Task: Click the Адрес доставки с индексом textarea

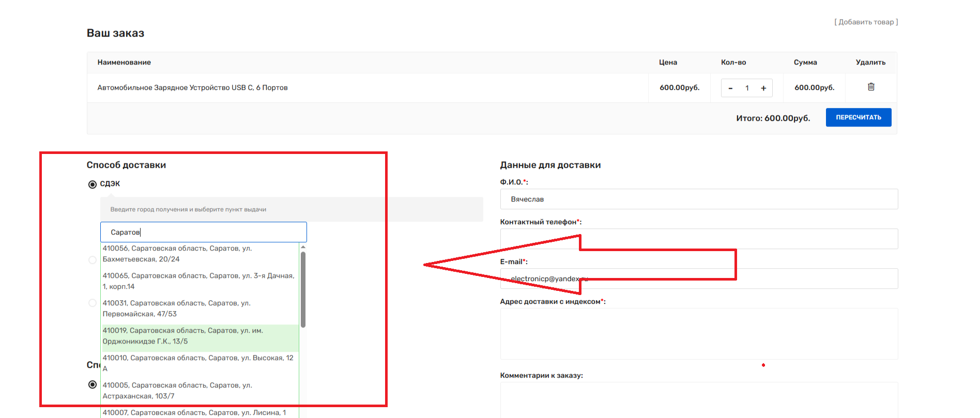Action: pos(699,334)
